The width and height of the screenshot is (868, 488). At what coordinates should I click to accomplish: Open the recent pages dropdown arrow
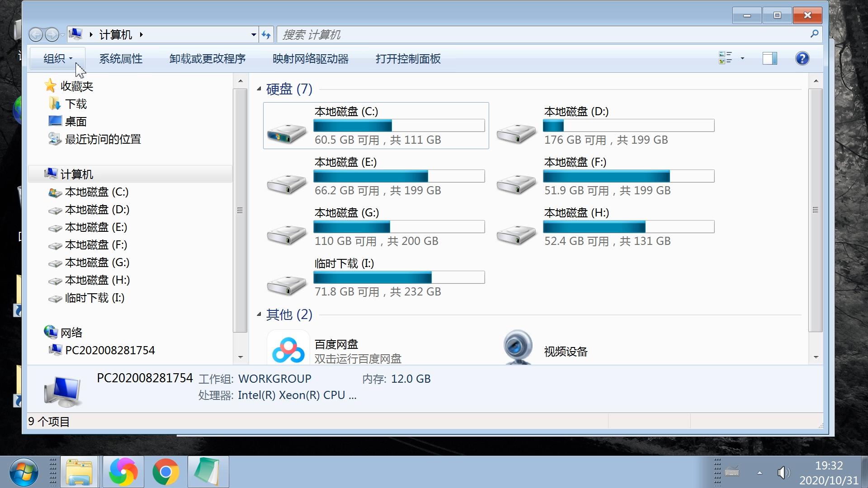click(x=62, y=35)
